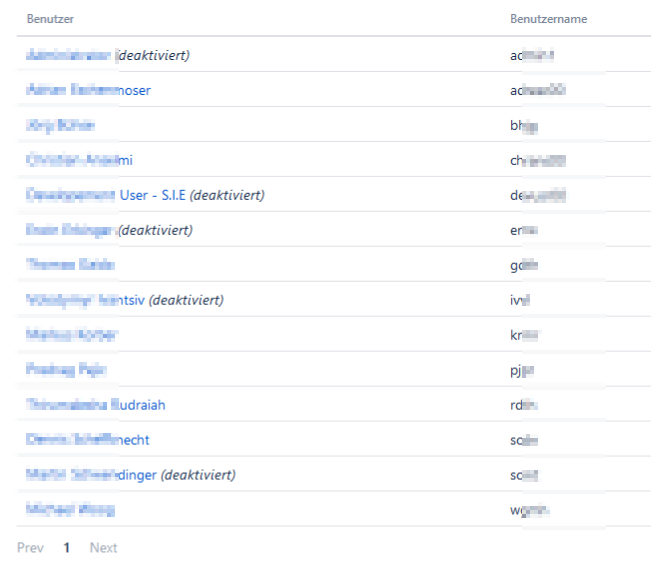Click the username cell starting with 'ch'

click(x=538, y=160)
